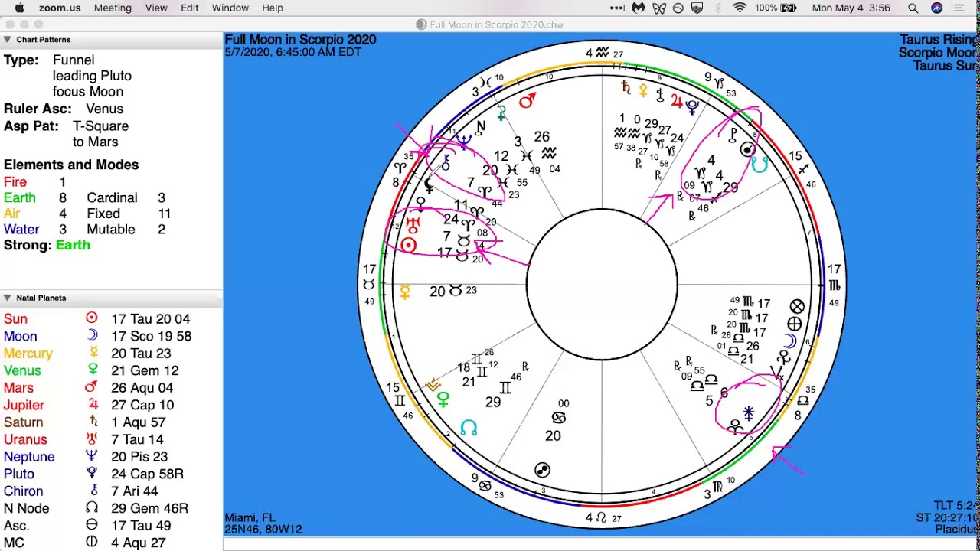Collapse the Natal Planets section triangle
Image resolution: width=980 pixels, height=551 pixels.
7,298
